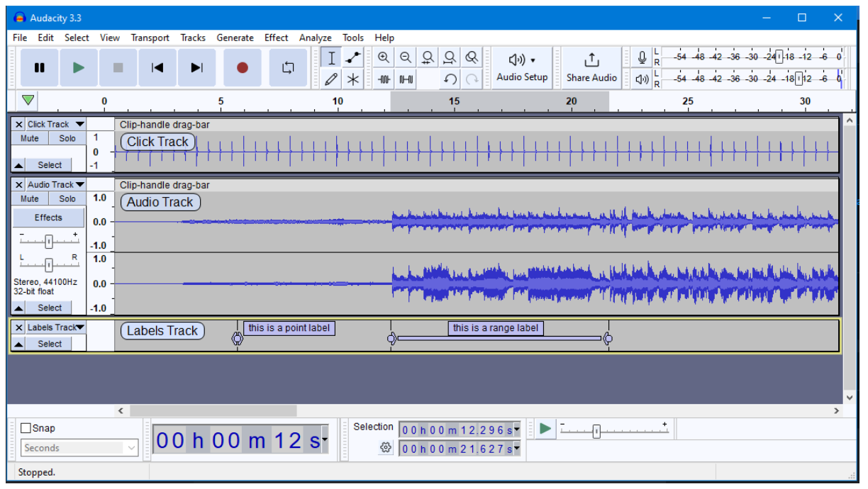Open Effects for Audio Track
868x489 pixels.
point(48,218)
